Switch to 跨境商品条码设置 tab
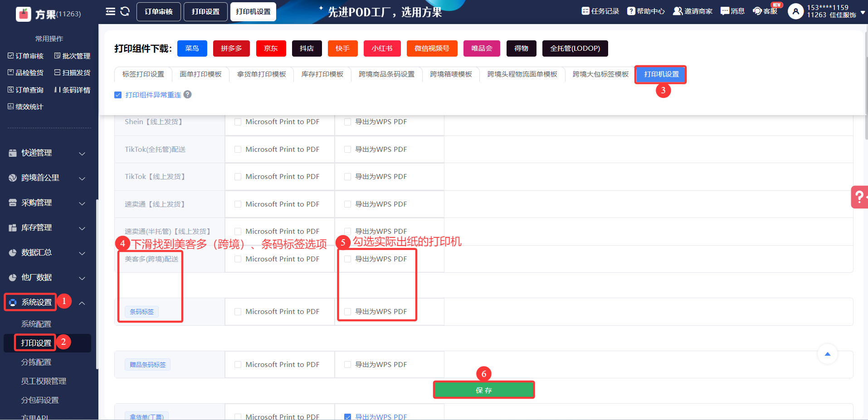Image resolution: width=868 pixels, height=420 pixels. click(386, 74)
